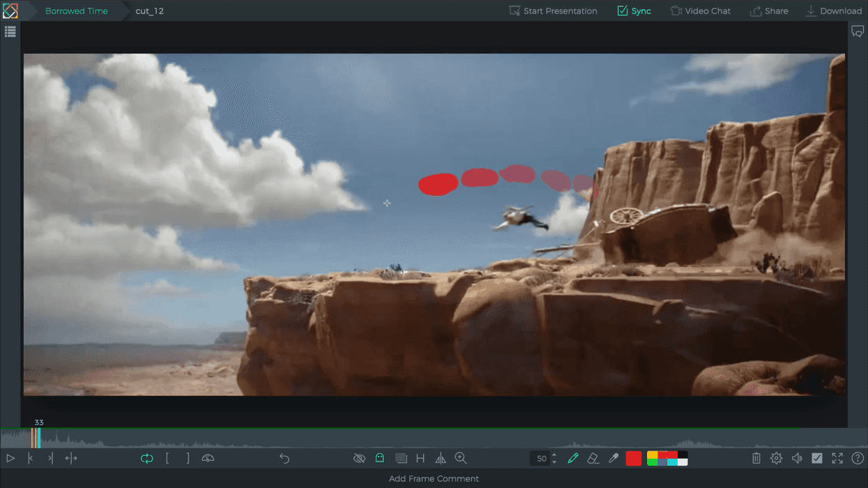This screenshot has height=488, width=868.
Task: Delete sketches with trash icon
Action: tap(756, 459)
